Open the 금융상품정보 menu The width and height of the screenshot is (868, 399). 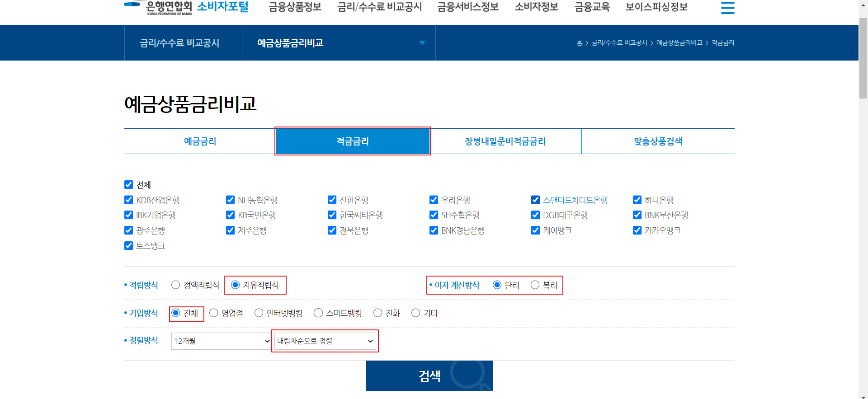(295, 7)
